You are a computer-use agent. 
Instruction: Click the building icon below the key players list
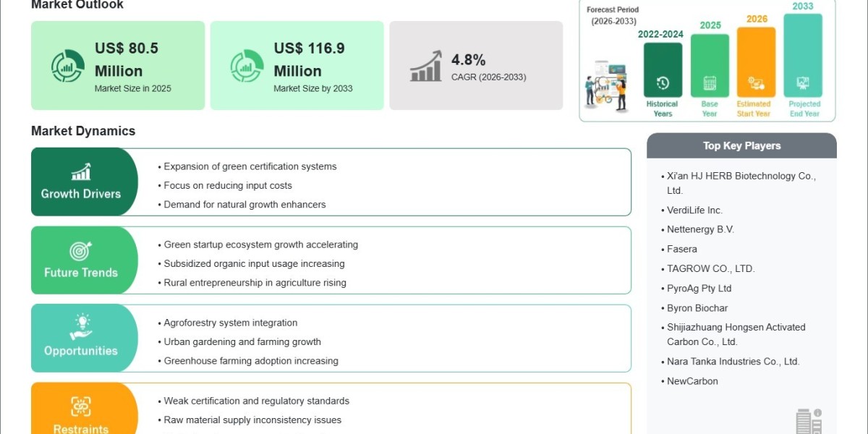pyautogui.click(x=809, y=421)
